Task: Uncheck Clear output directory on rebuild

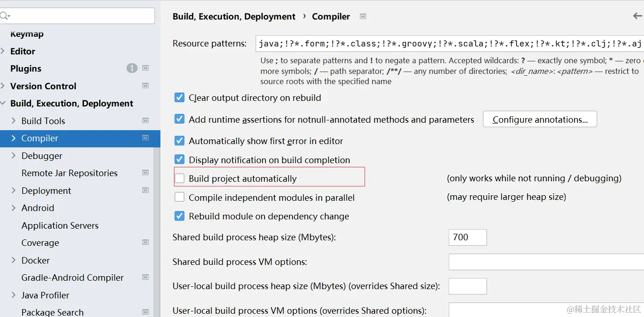Action: point(179,98)
